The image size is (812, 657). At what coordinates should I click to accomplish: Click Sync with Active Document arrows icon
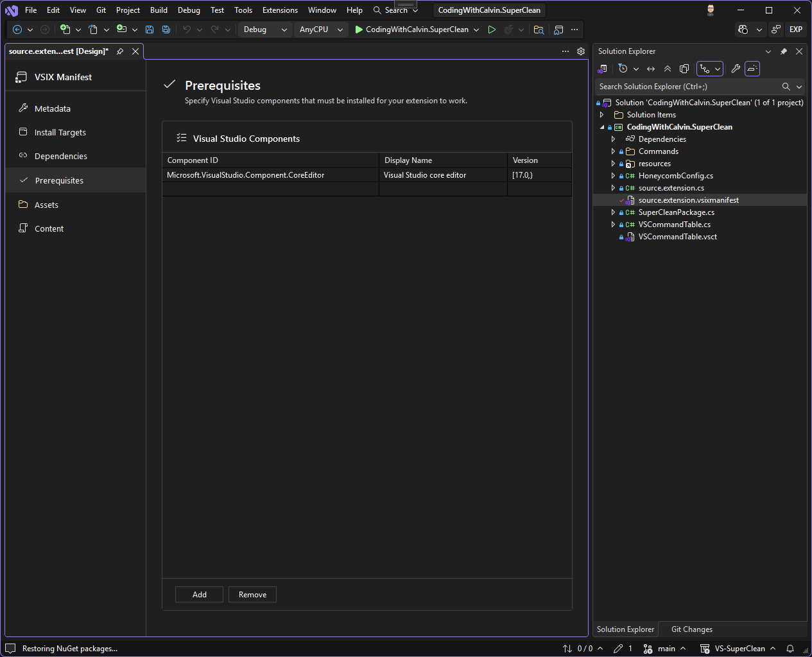[x=651, y=69]
